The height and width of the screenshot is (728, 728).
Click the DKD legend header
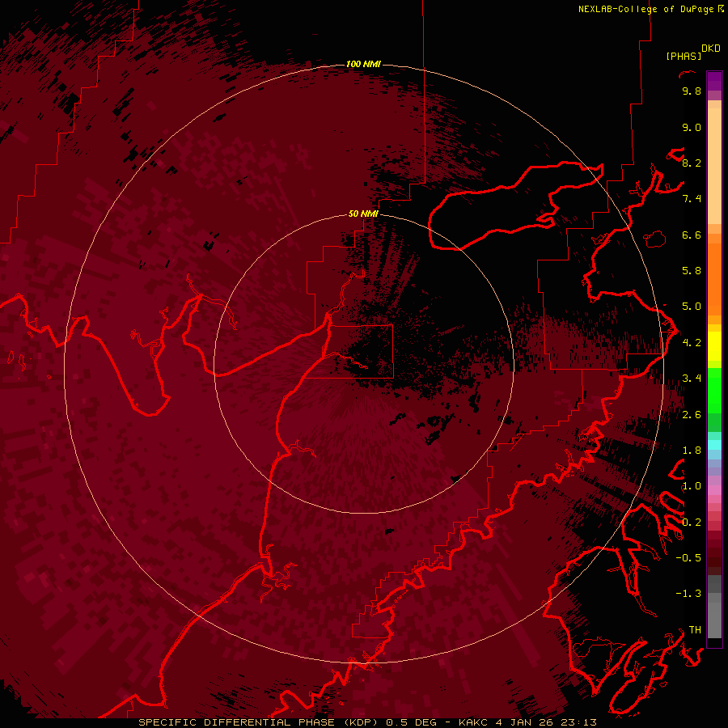tap(711, 49)
